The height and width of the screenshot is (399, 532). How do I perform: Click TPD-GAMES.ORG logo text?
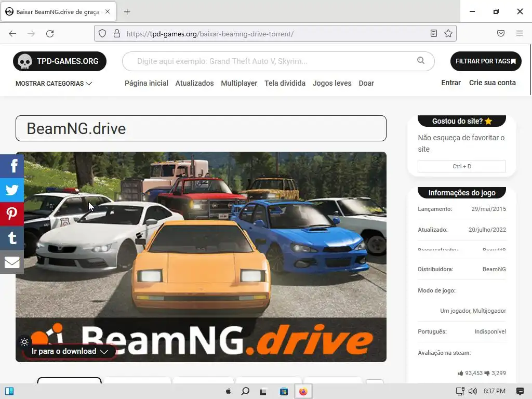[68, 61]
